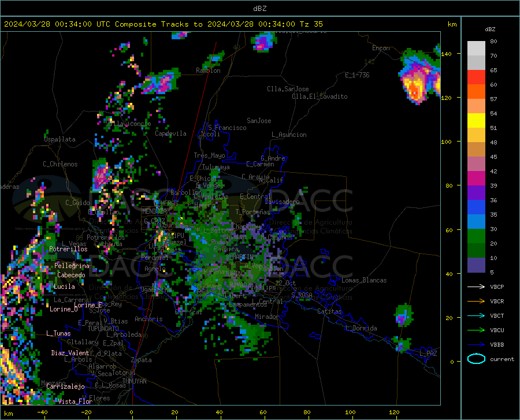Click the 'Villavicencio' map label
Screen dimensions: 520x420
tap(129, 124)
